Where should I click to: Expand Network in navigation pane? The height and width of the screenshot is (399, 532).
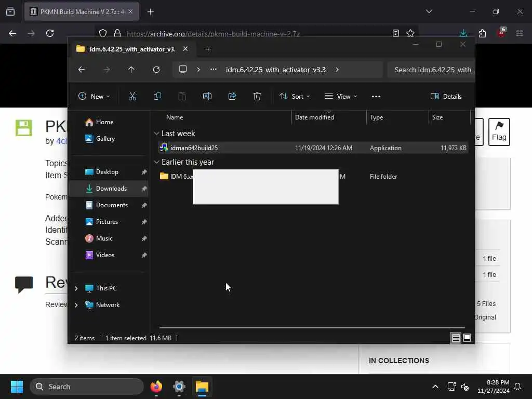(x=76, y=305)
